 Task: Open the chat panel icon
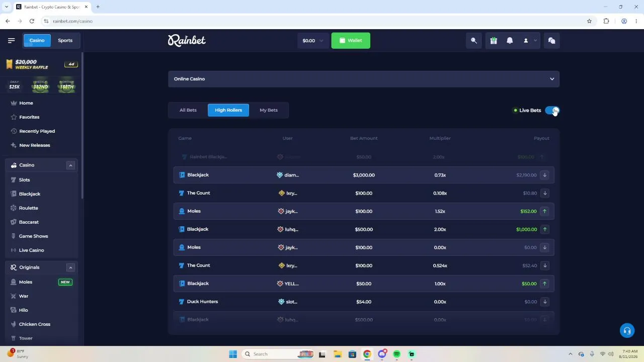[x=552, y=41]
